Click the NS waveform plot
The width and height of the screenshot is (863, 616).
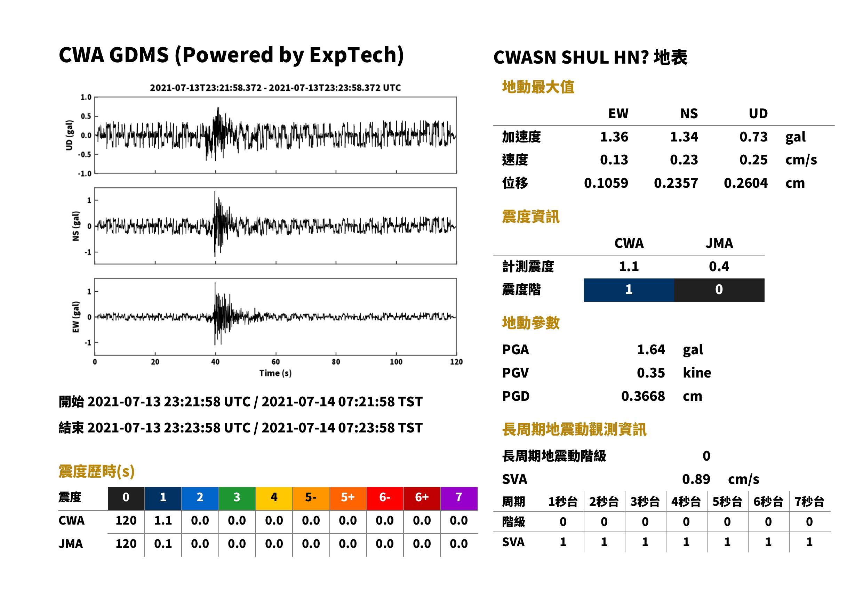pos(275,226)
